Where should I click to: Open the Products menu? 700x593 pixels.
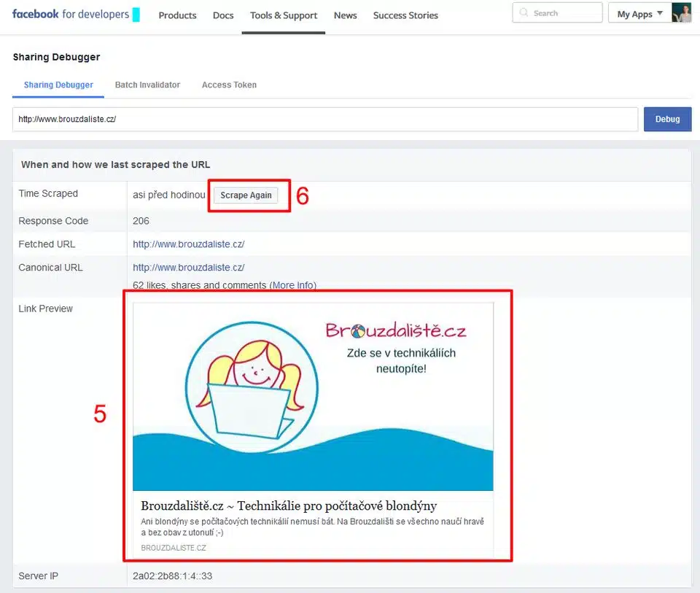point(177,15)
